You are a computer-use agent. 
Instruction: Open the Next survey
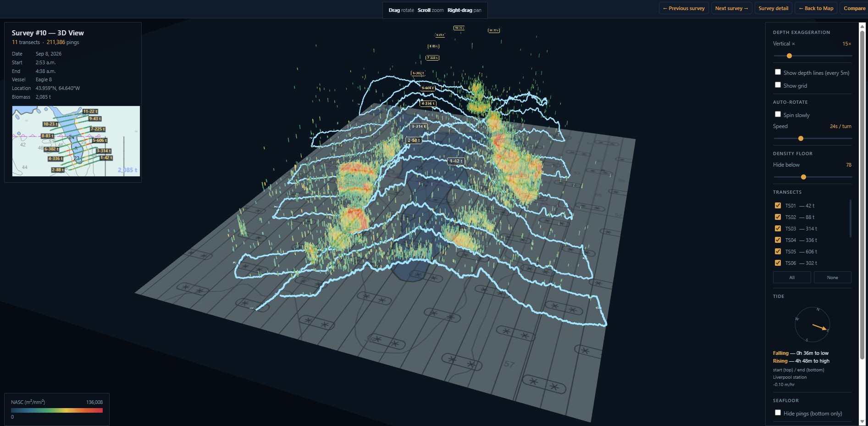click(x=731, y=8)
